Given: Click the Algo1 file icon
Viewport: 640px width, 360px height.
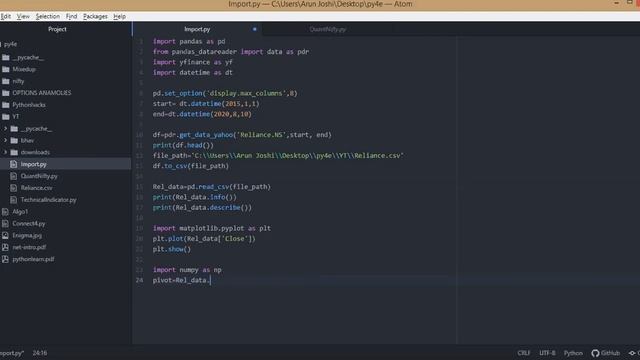Looking at the screenshot, I should (5, 211).
